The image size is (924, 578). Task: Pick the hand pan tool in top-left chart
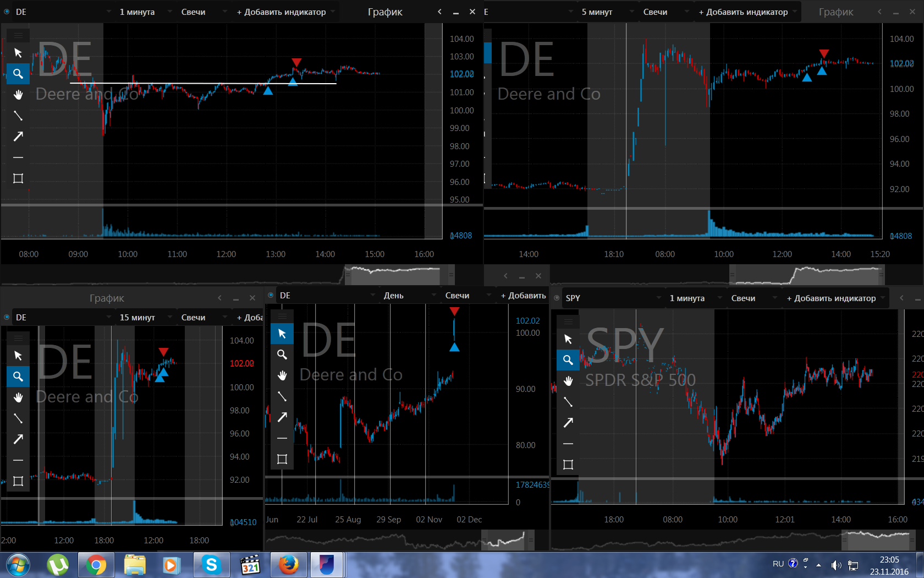click(x=18, y=95)
